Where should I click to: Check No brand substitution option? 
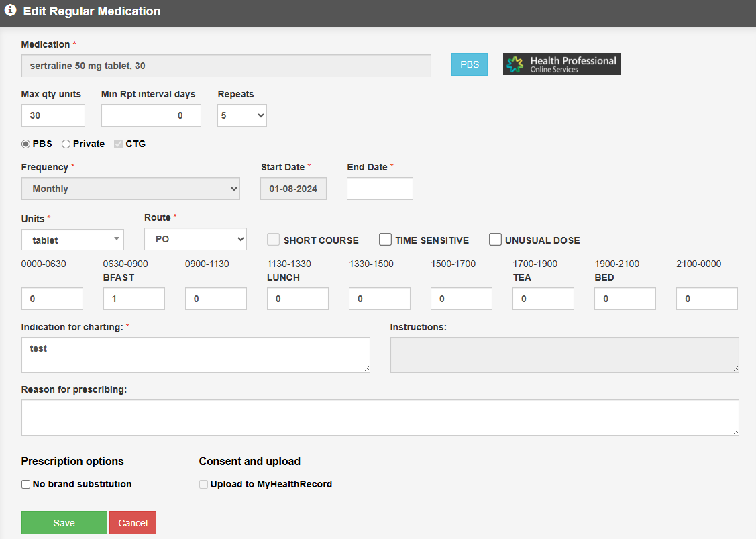26,484
